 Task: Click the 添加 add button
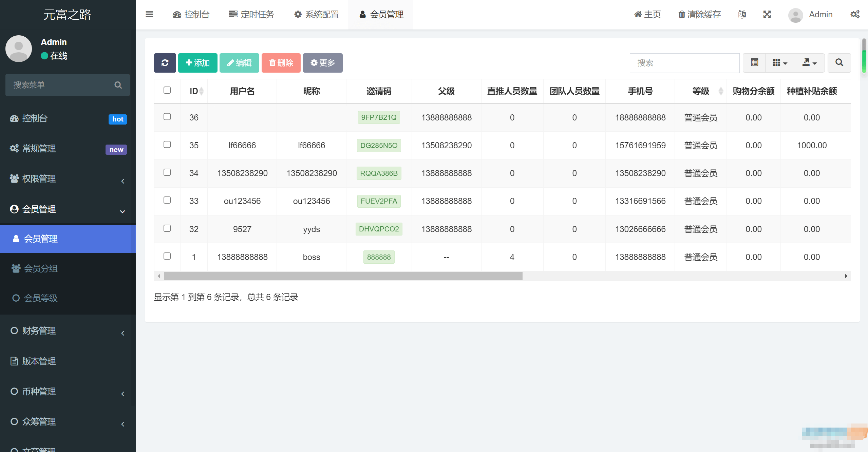198,63
